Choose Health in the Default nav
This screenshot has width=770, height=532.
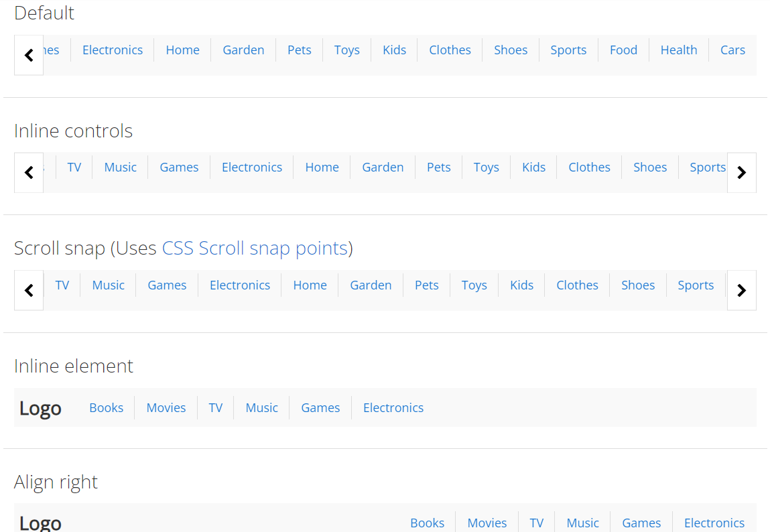pyautogui.click(x=678, y=50)
